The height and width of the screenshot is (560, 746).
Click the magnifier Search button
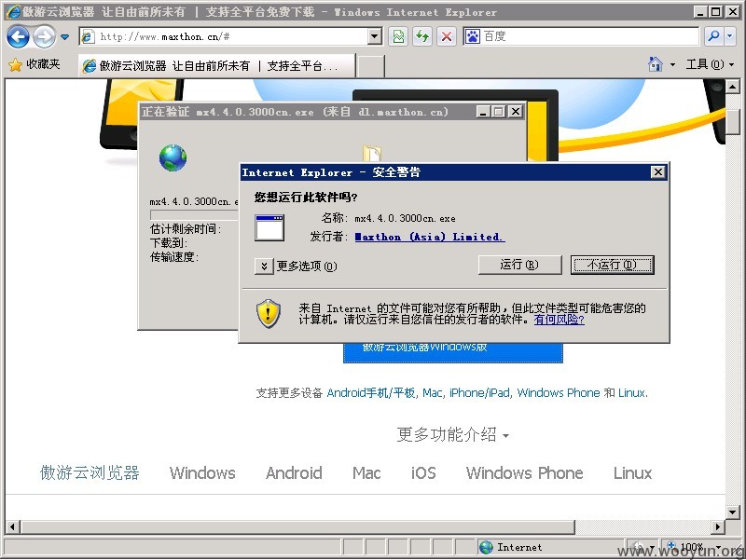point(713,36)
